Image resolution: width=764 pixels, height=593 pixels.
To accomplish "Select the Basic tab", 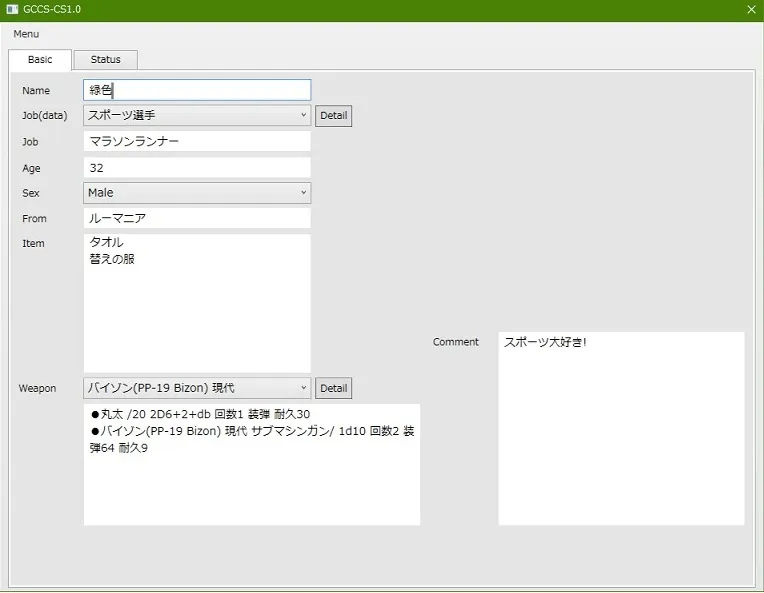I will (40, 60).
